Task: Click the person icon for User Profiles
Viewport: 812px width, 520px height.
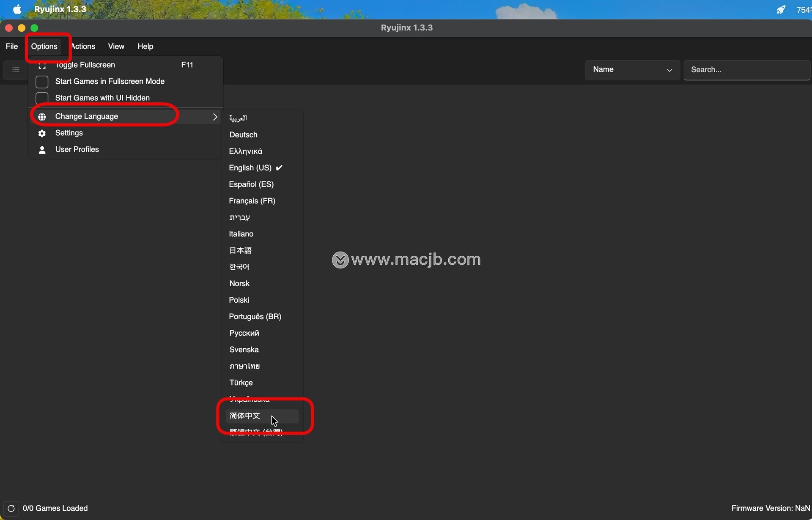Action: 42,150
